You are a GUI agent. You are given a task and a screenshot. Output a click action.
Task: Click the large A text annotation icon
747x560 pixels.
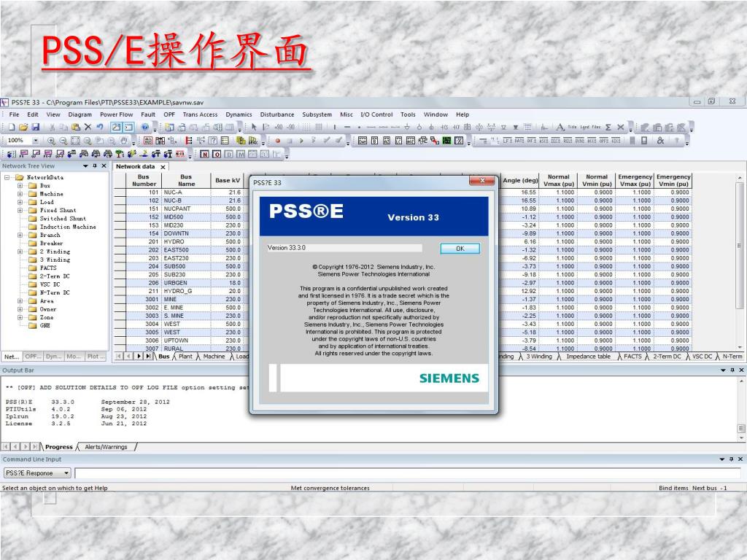[560, 127]
